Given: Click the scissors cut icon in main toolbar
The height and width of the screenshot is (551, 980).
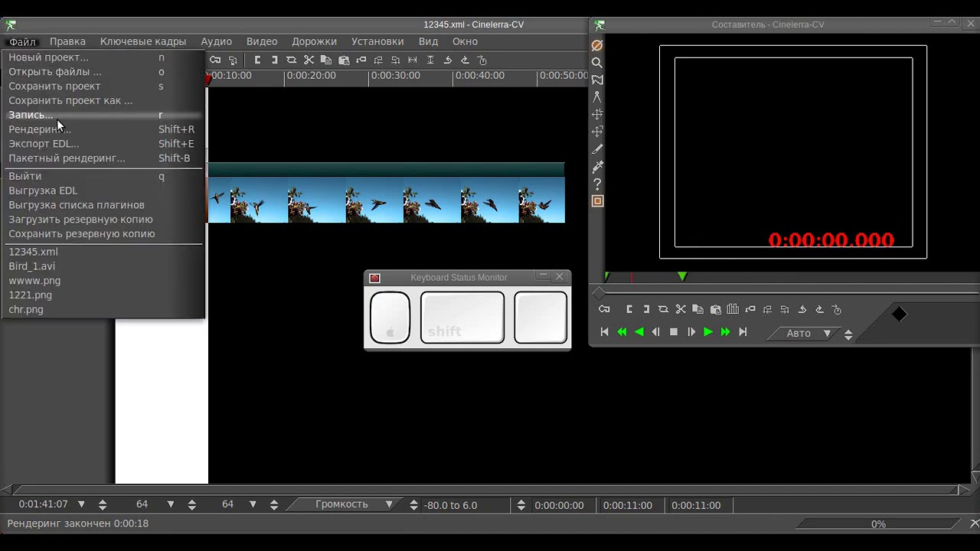Looking at the screenshot, I should pyautogui.click(x=309, y=60).
